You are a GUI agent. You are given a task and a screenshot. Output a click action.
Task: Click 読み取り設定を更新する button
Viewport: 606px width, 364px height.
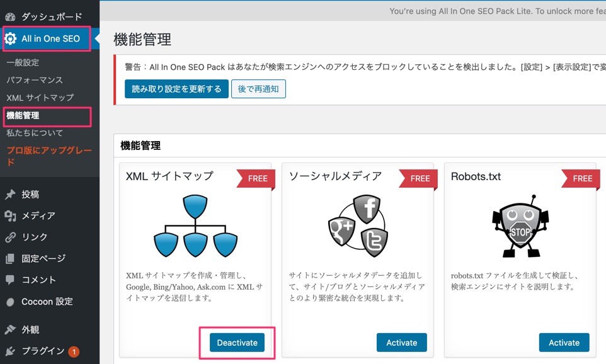pos(176,89)
